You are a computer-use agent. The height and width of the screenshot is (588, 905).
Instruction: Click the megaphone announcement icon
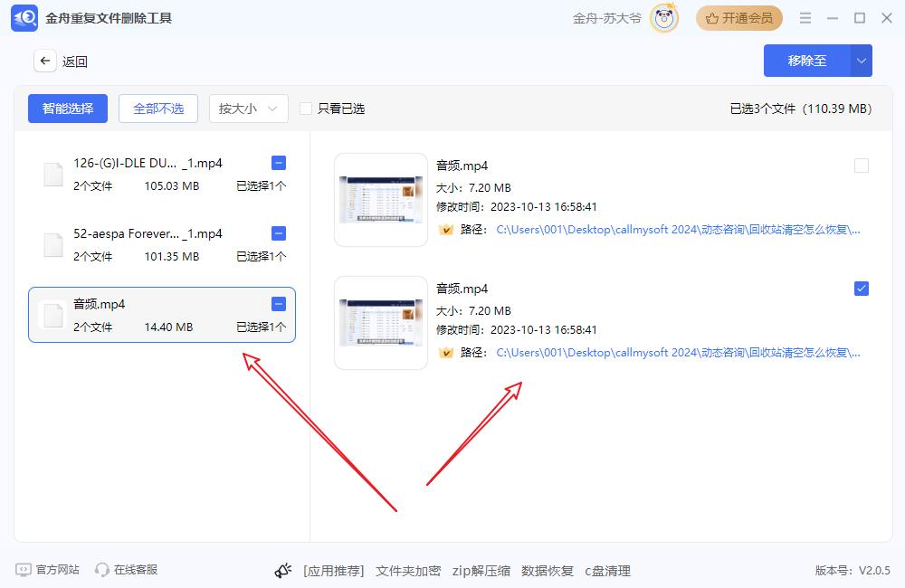[283, 571]
